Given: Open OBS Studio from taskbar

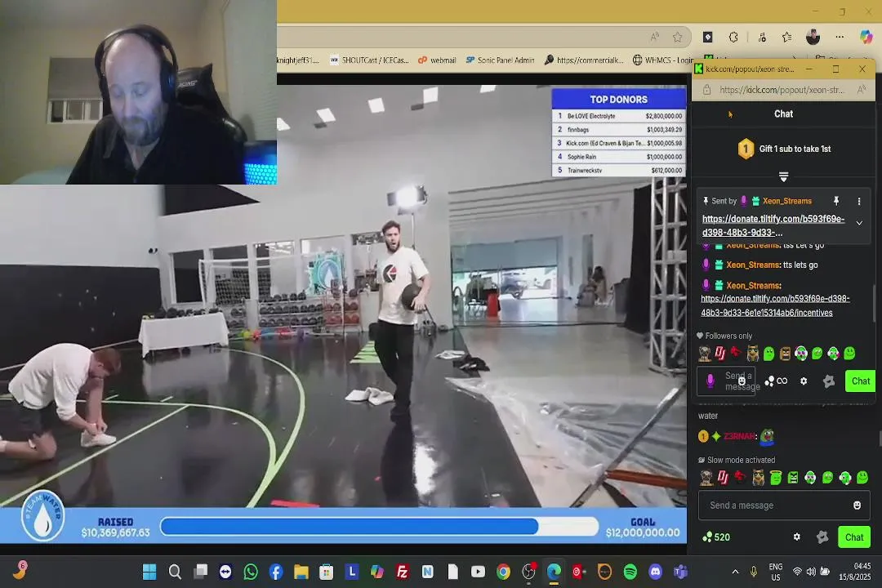Looking at the screenshot, I should 528,572.
